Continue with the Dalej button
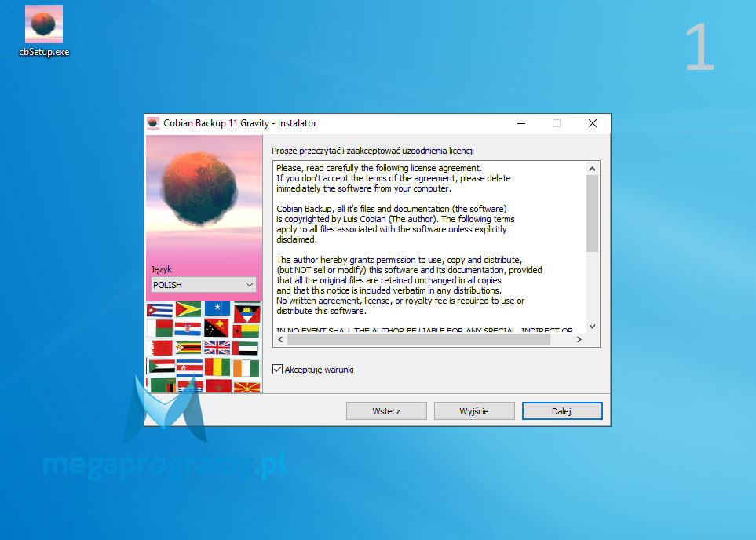Viewport: 756px width, 540px height. (x=562, y=410)
